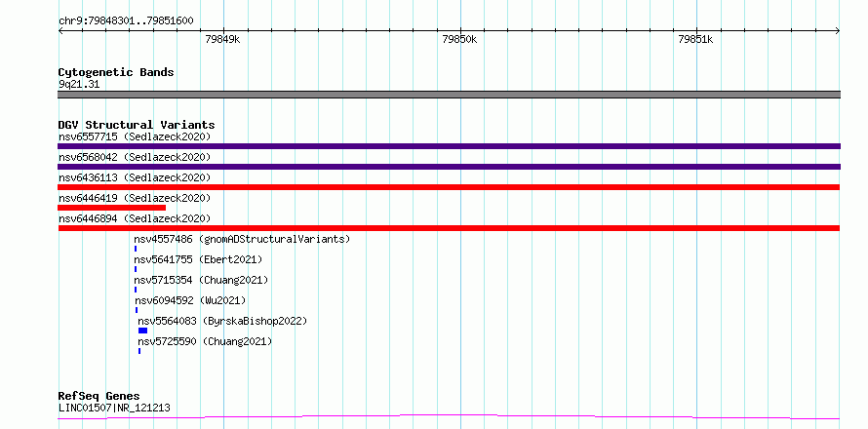This screenshot has width=868, height=429.
Task: Click the blue tick under nsv5715354
Action: pyautogui.click(x=135, y=290)
